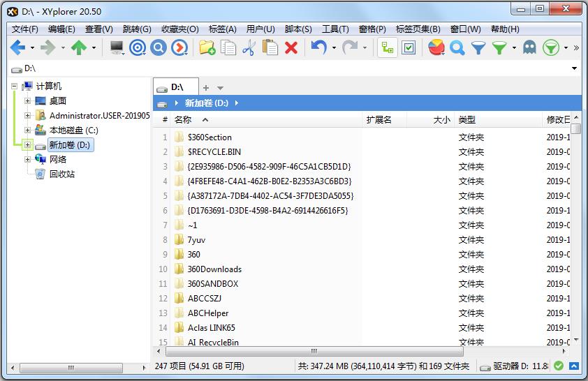Click the Back arrow toolbar icon

click(17, 47)
